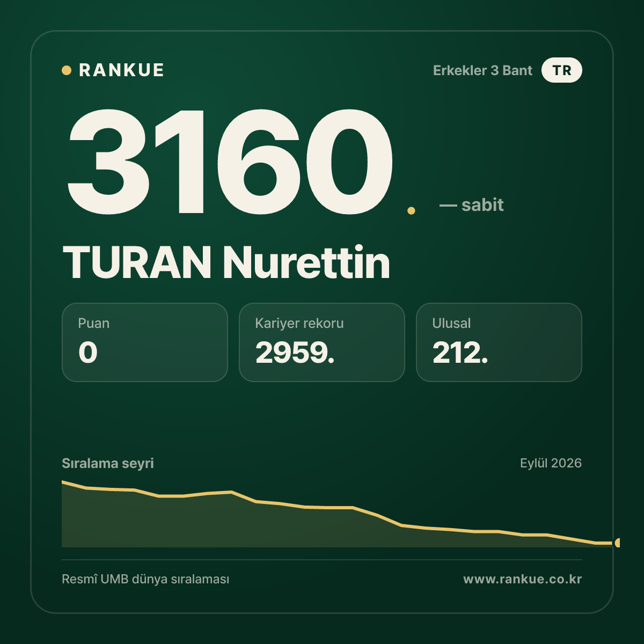The height and width of the screenshot is (644, 644).
Task: Open the Kariyer rekoru stat card
Action: click(x=322, y=342)
